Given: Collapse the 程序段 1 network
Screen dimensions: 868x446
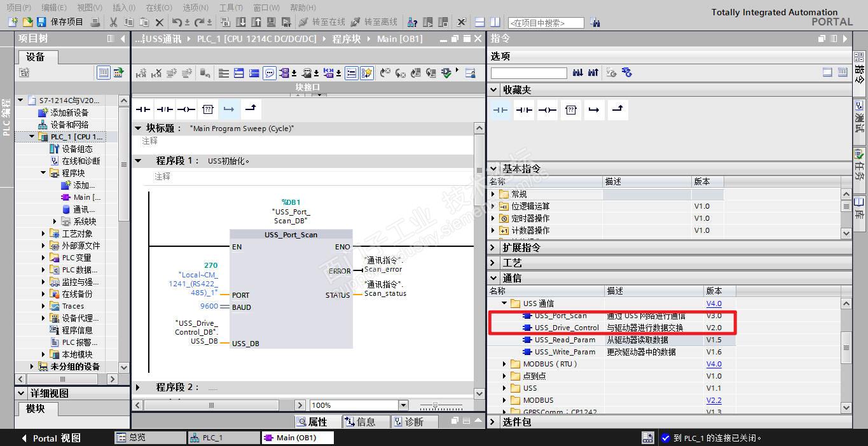Looking at the screenshot, I should pos(139,161).
